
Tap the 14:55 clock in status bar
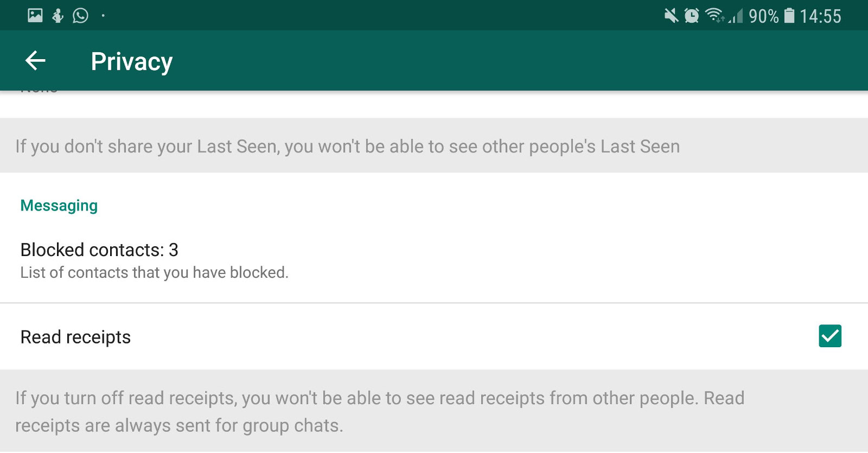tap(820, 16)
